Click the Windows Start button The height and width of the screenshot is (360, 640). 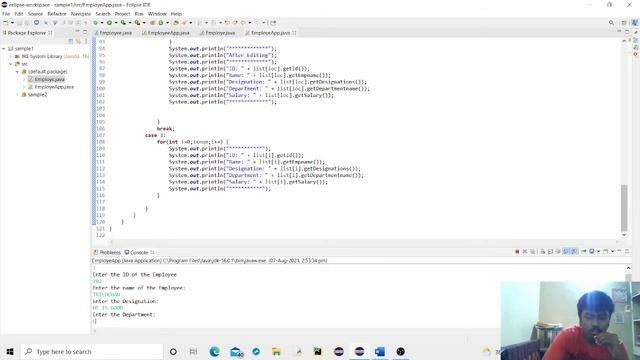coord(10,351)
